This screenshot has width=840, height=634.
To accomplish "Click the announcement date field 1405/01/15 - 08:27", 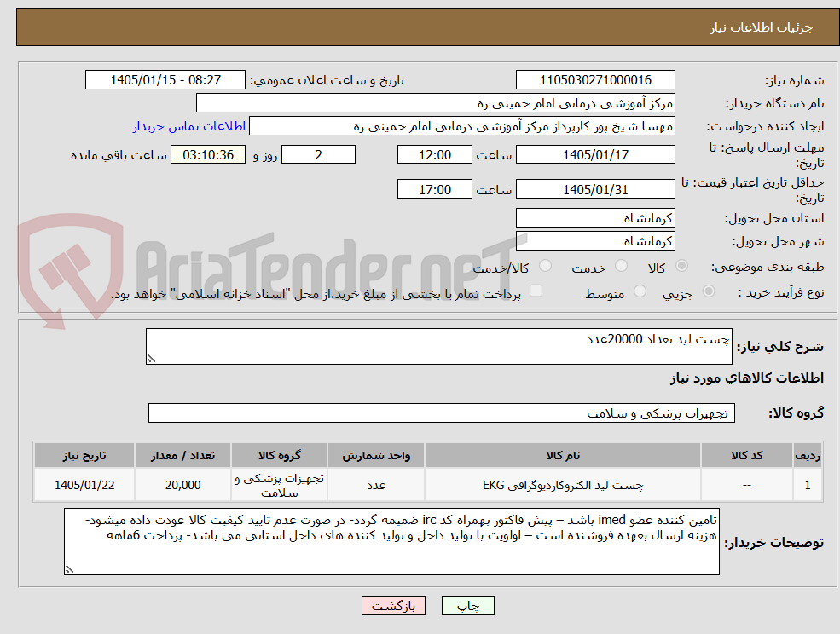I will click(165, 80).
